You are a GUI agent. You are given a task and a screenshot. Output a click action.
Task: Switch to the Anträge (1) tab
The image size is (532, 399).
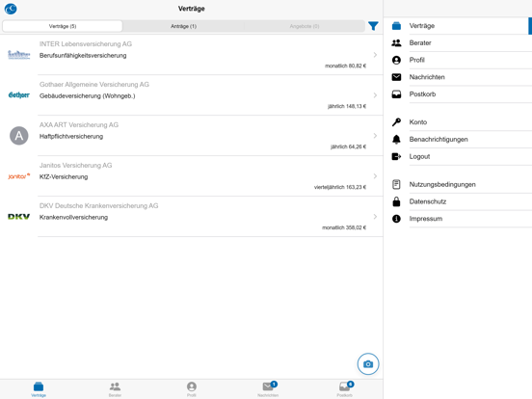(x=183, y=26)
